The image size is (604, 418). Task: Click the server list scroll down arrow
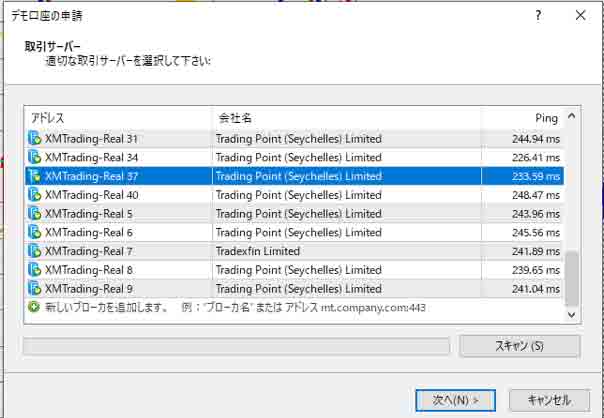pos(572,315)
